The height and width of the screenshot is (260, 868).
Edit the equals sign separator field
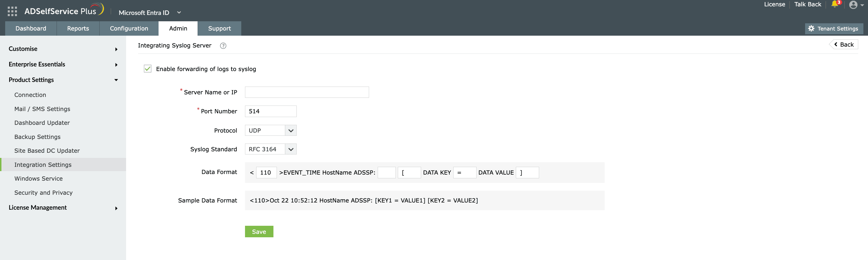464,173
